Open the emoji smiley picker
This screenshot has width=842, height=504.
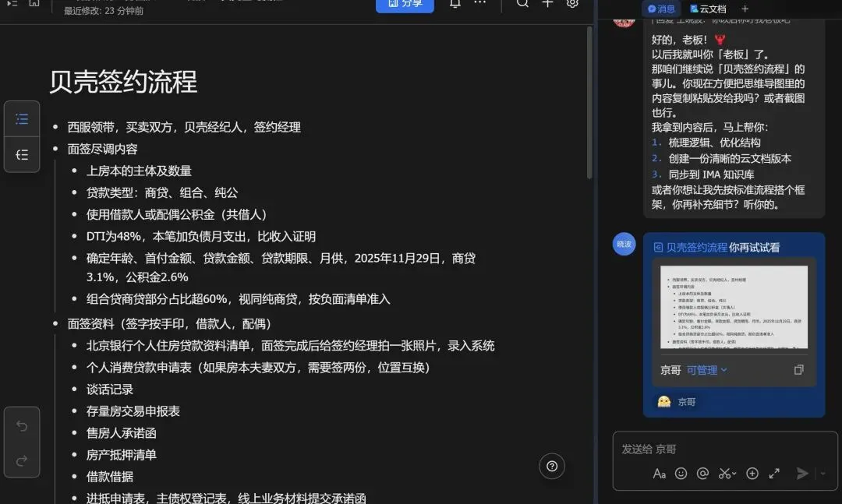point(681,474)
